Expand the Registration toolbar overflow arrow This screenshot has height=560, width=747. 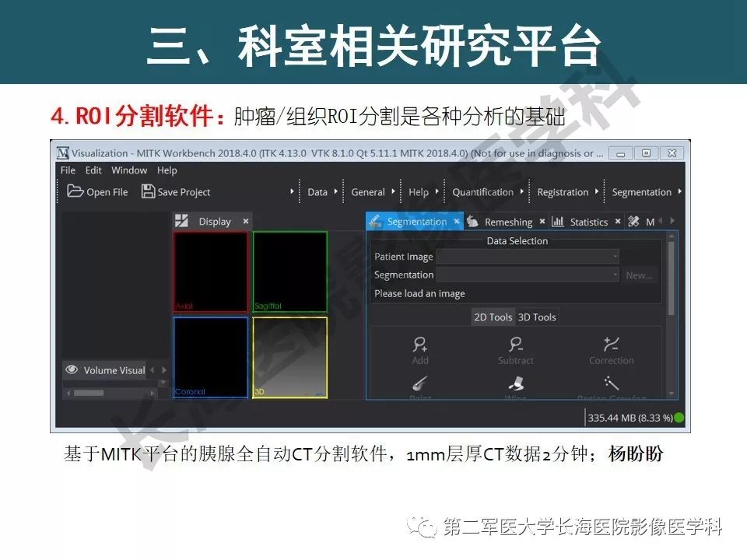(x=597, y=191)
